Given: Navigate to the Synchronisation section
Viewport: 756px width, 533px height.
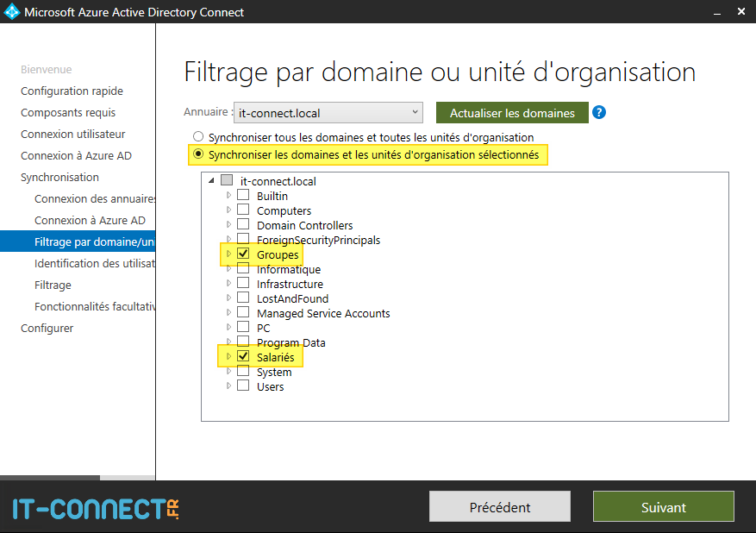Looking at the screenshot, I should (62, 177).
